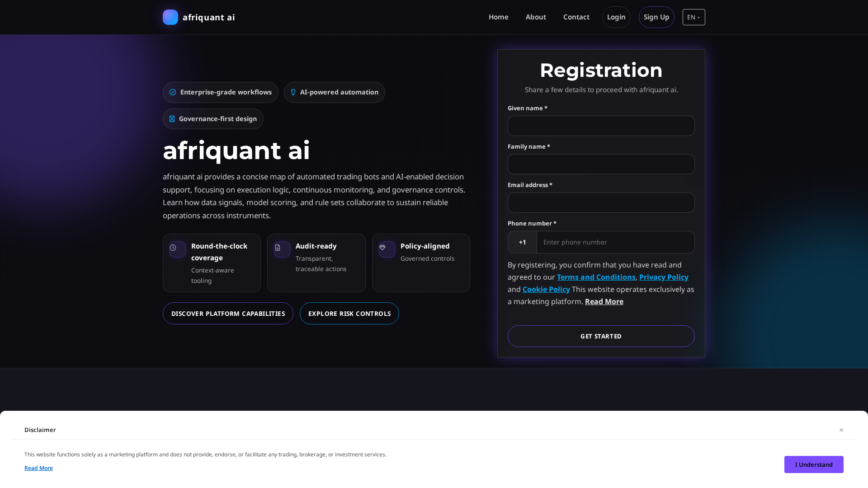Click the gem icon on Policy-aligned card
Screen dimensions: 868x488
point(382,248)
